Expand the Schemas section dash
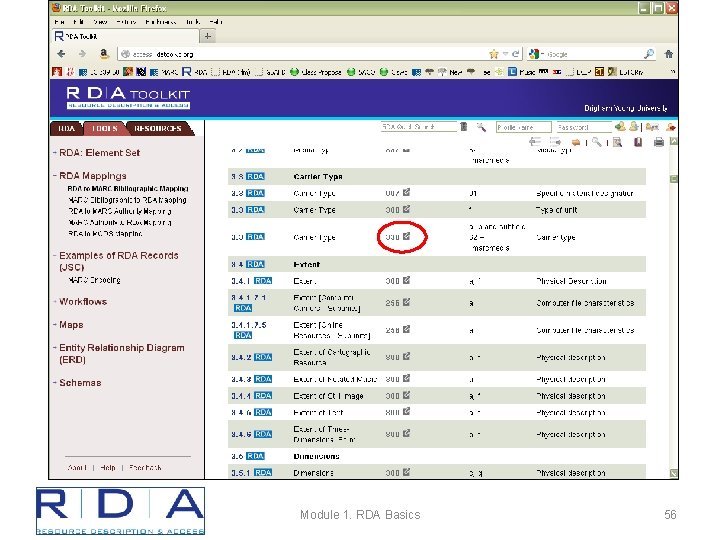Image resolution: width=720 pixels, height=540 pixels. tap(55, 382)
